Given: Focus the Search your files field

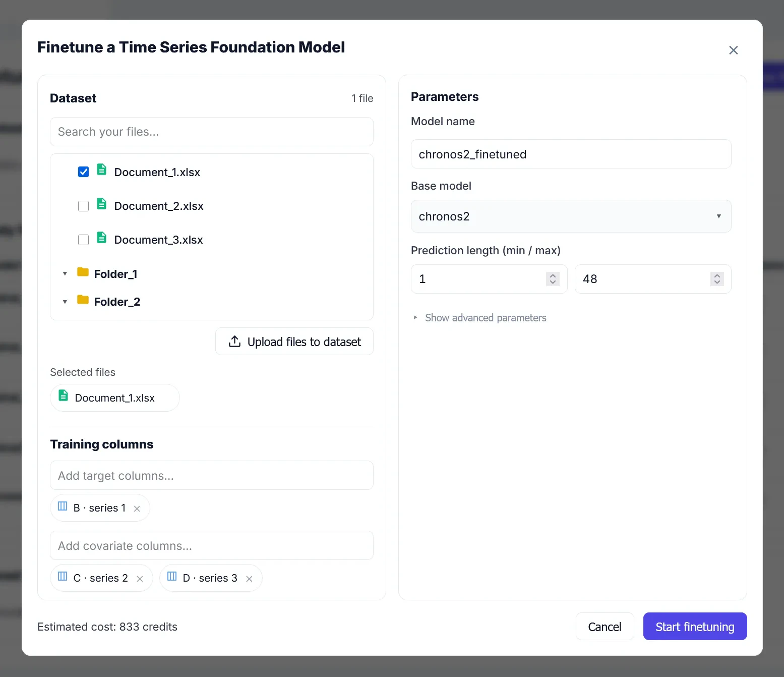Looking at the screenshot, I should pyautogui.click(x=211, y=132).
